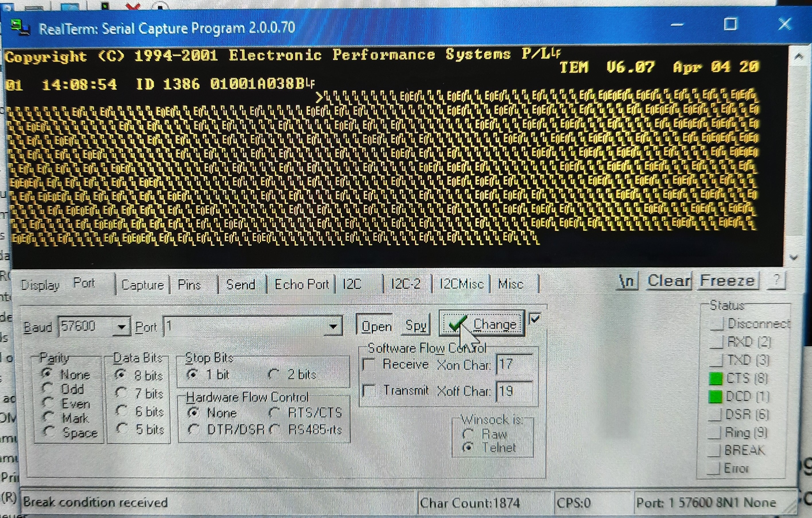Set hardware flow control to DTR/DSR
This screenshot has height=518, width=812.
click(194, 429)
